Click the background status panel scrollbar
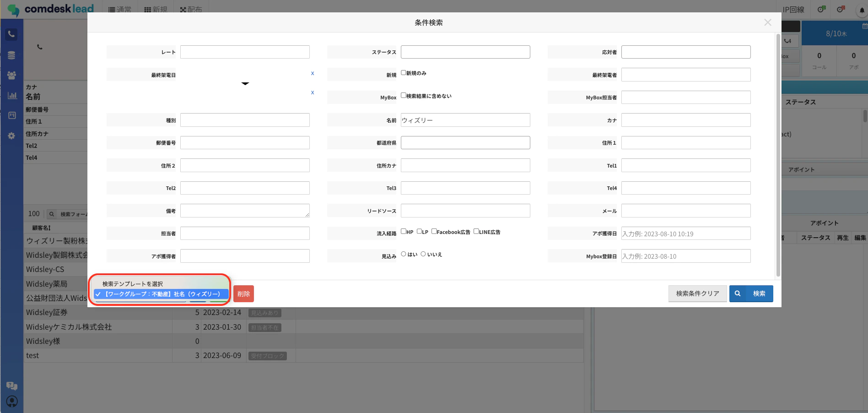The width and height of the screenshot is (868, 413). pyautogui.click(x=865, y=116)
